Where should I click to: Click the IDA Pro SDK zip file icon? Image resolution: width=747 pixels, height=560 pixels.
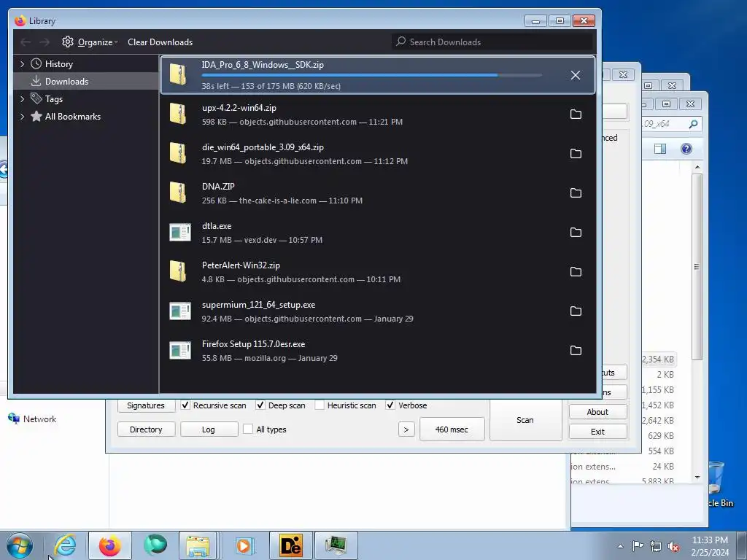(x=178, y=75)
